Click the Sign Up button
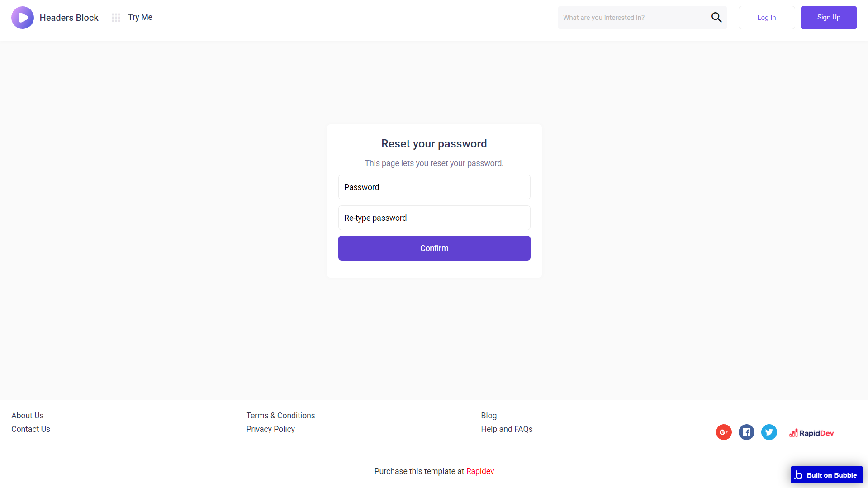Image resolution: width=868 pixels, height=488 pixels. pos(829,18)
